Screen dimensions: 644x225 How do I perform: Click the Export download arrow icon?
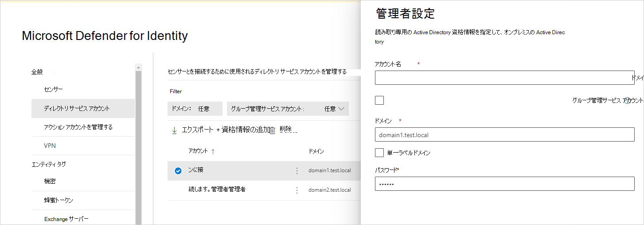pos(174,130)
